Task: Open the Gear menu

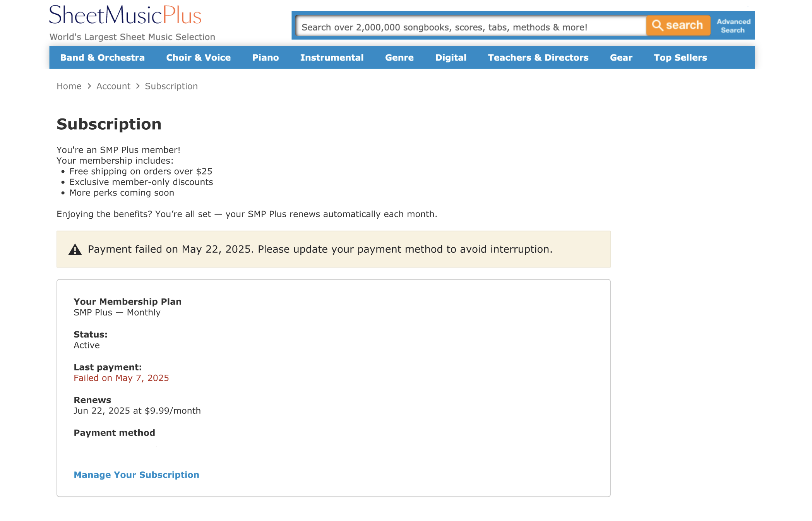Action: pos(621,58)
